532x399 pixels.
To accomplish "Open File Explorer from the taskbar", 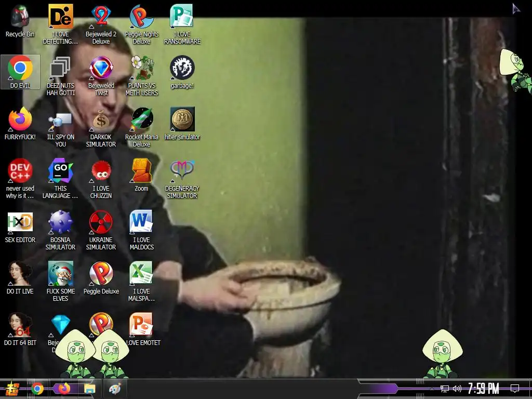I will 89,389.
